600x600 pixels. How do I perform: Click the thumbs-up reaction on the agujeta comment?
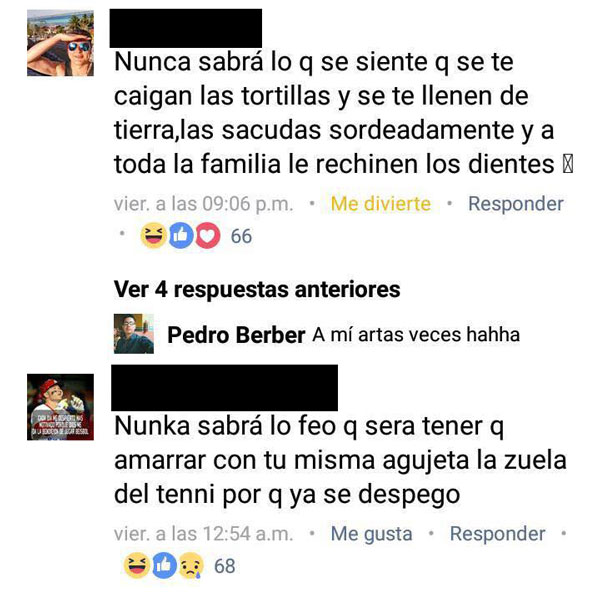click(164, 565)
